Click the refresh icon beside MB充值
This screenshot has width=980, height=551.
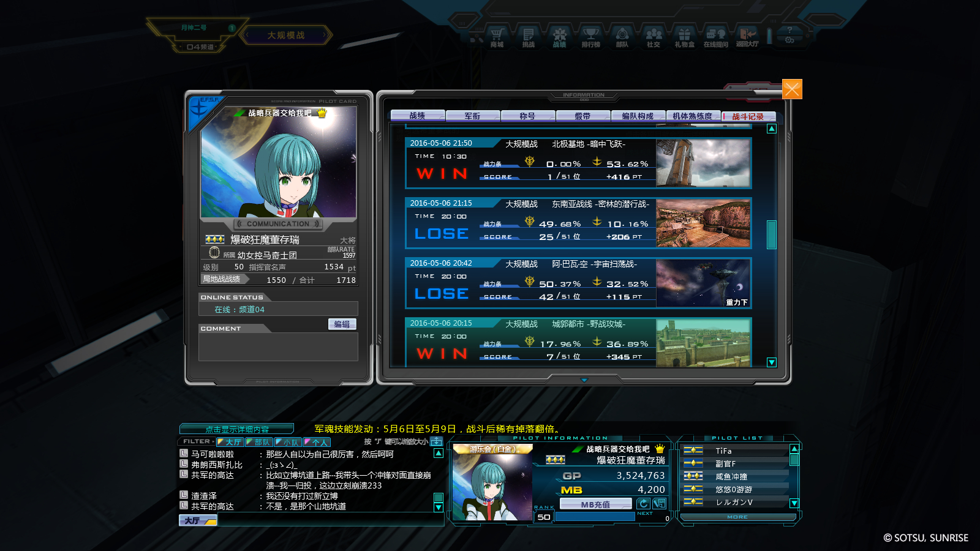click(643, 503)
